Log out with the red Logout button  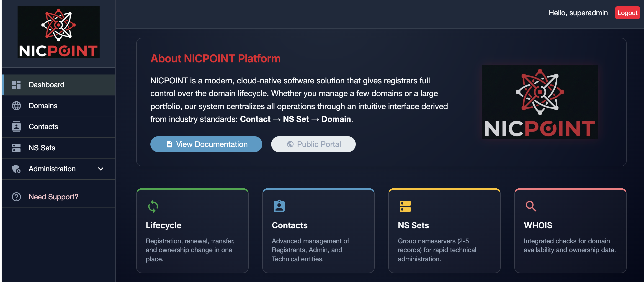tap(627, 13)
